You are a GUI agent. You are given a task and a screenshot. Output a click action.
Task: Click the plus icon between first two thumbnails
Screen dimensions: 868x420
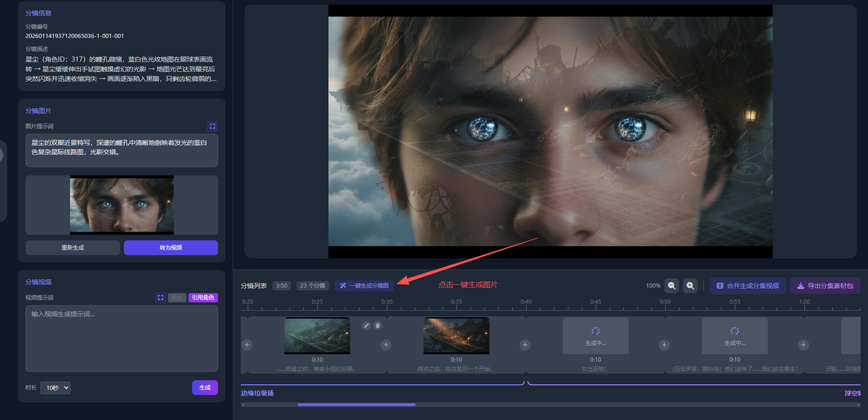click(386, 345)
